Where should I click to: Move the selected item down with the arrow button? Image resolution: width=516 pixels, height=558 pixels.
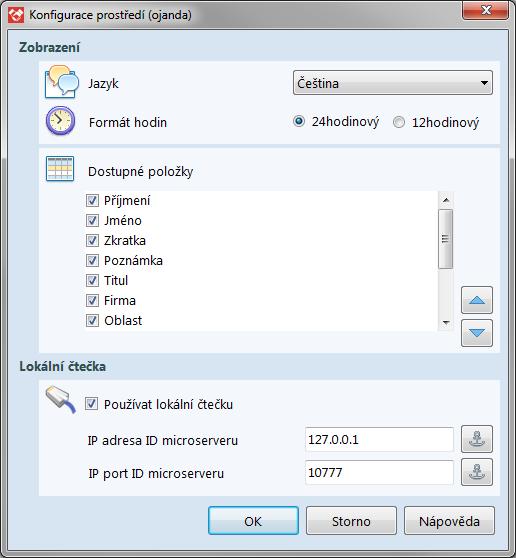477,333
